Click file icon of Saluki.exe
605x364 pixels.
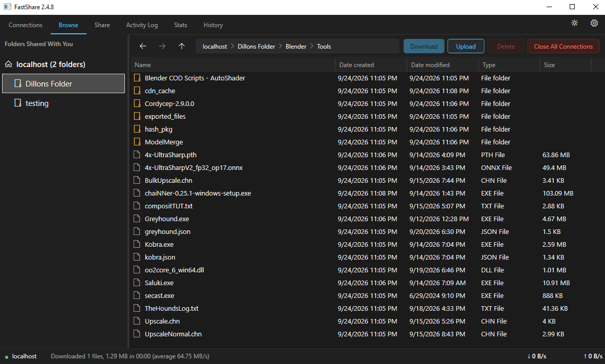(x=137, y=283)
